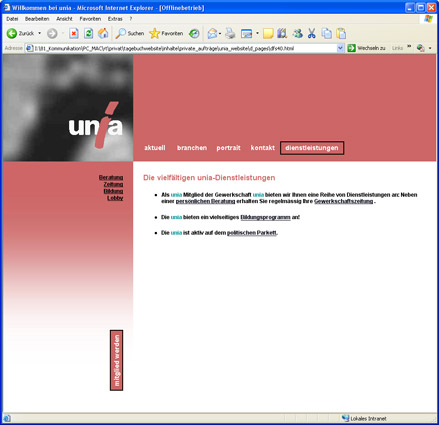Open the Zeitung sidebar link
Image resolution: width=439 pixels, height=425 pixels.
[x=113, y=184]
